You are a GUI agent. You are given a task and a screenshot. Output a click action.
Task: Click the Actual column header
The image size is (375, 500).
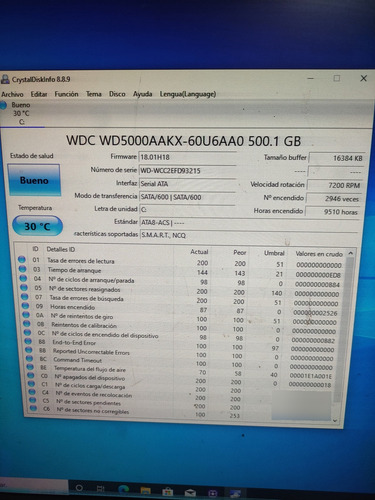(x=199, y=252)
